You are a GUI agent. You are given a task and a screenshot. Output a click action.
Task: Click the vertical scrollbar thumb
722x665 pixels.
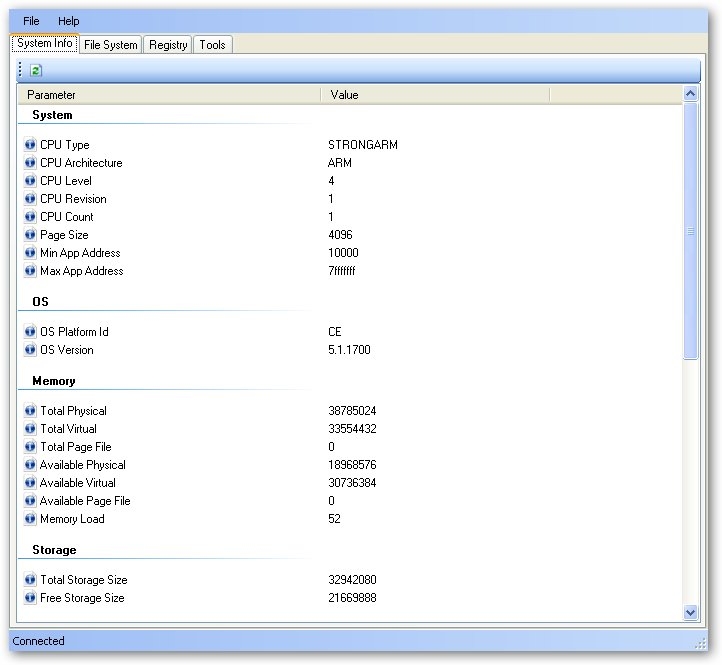tap(690, 231)
